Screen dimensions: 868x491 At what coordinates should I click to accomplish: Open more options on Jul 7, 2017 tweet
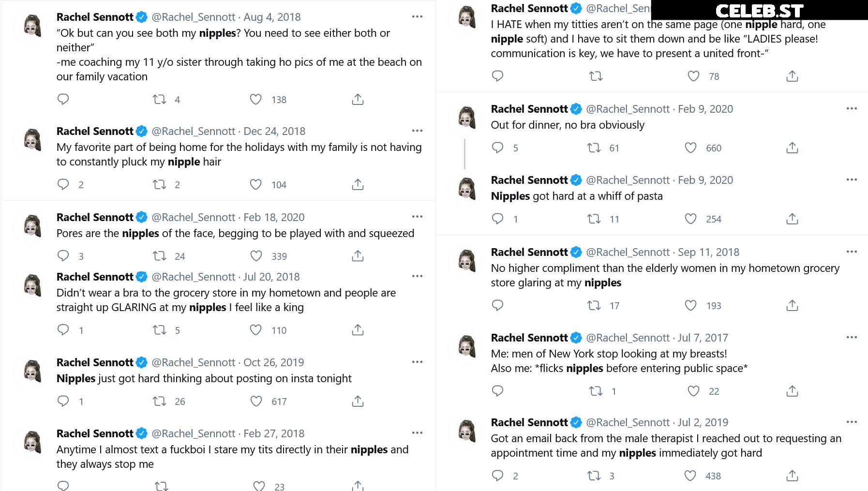[852, 337]
